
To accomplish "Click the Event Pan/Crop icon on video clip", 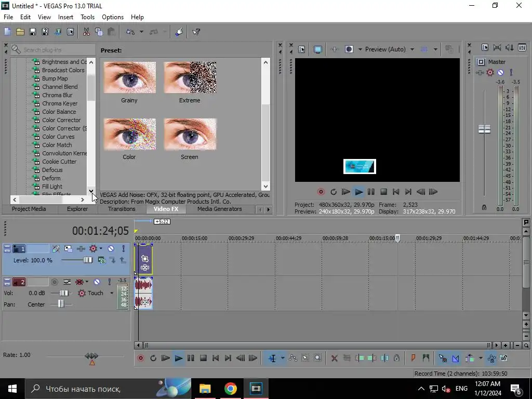I will [145, 259].
